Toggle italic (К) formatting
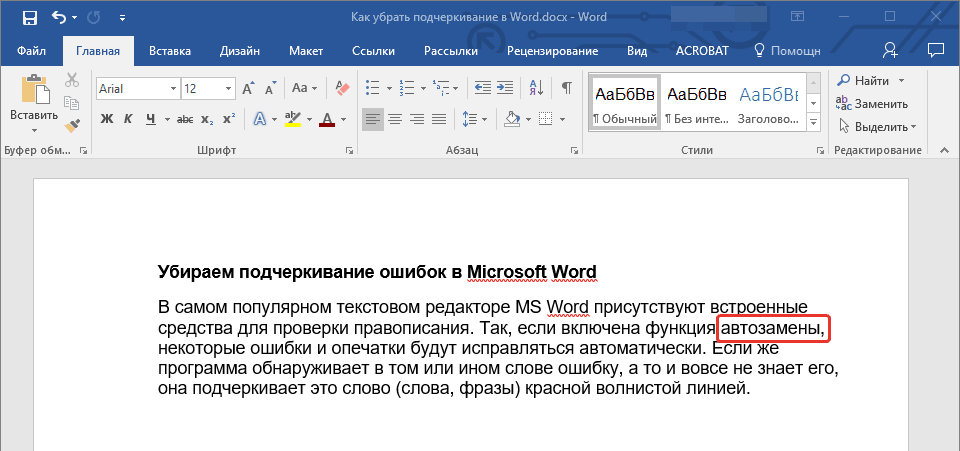Screen dimensions: 960x451 point(128,119)
